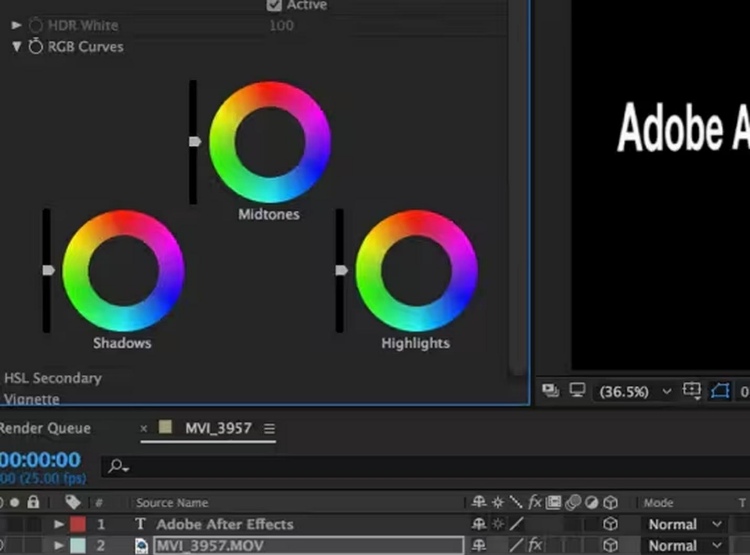The width and height of the screenshot is (750, 555).
Task: Open blending Mode dropdown for layer 1
Action: tap(683, 524)
